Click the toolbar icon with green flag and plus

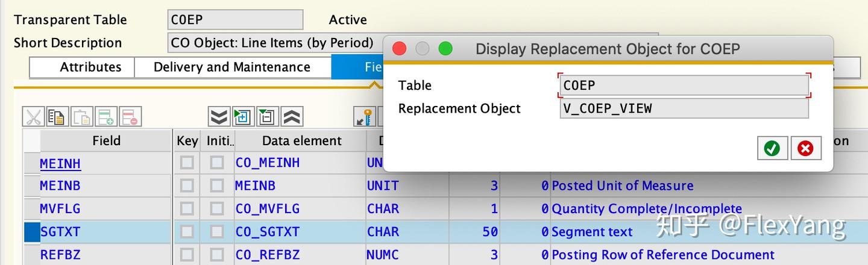click(x=243, y=116)
